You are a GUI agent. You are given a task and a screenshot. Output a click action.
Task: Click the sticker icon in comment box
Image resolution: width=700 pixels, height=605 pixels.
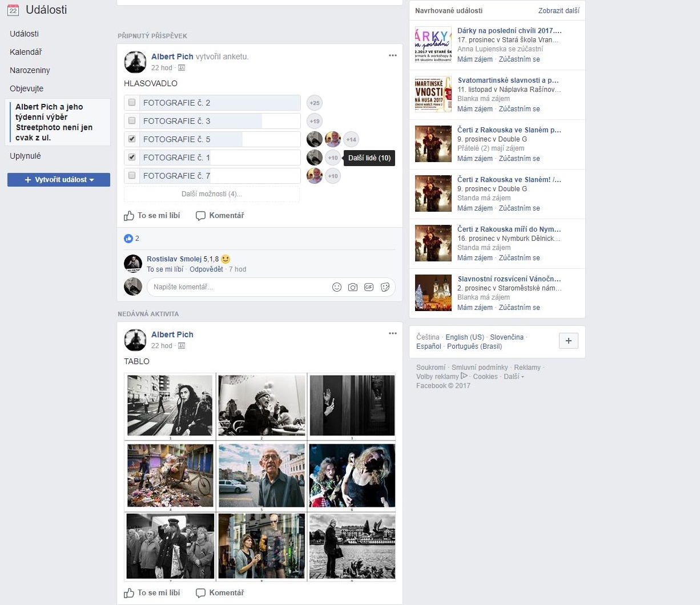click(x=385, y=287)
